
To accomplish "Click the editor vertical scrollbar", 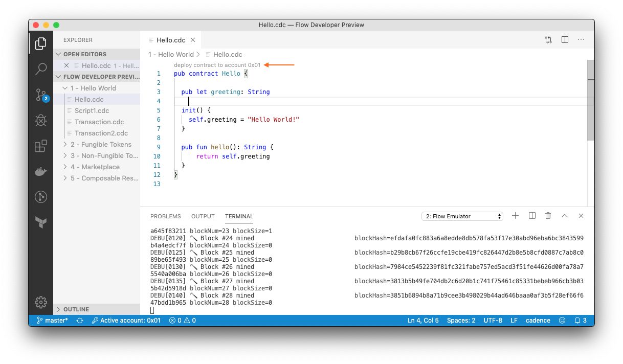I will click(x=591, y=100).
